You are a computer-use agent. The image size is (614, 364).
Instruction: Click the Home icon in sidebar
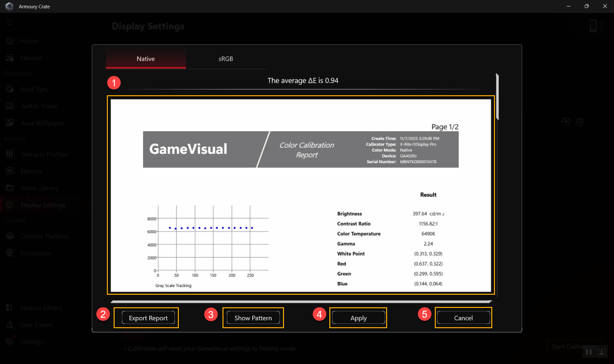[x=9, y=41]
